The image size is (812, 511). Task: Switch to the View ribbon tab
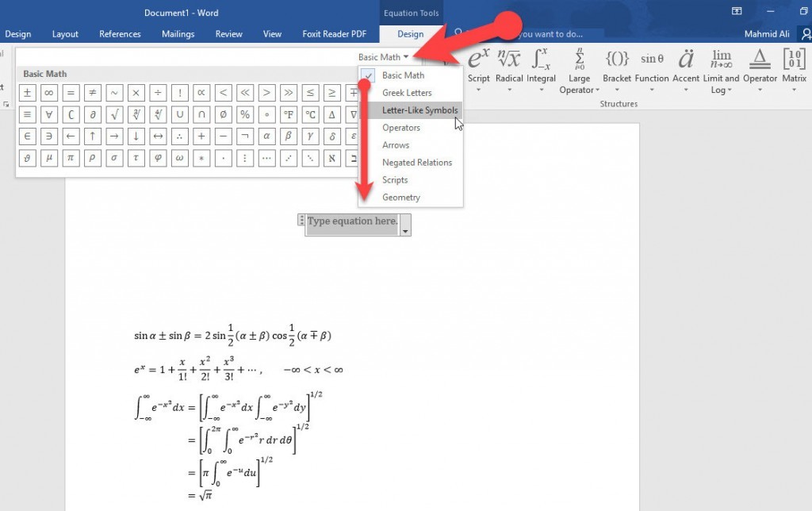point(273,34)
